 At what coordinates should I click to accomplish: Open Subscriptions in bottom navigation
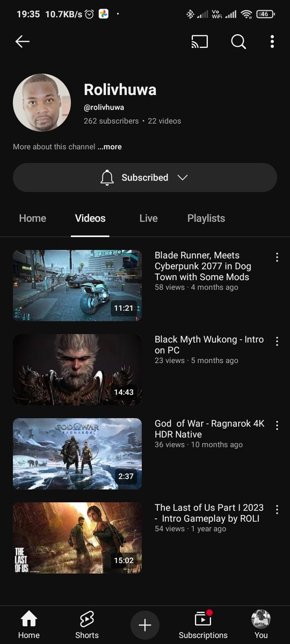(203, 626)
